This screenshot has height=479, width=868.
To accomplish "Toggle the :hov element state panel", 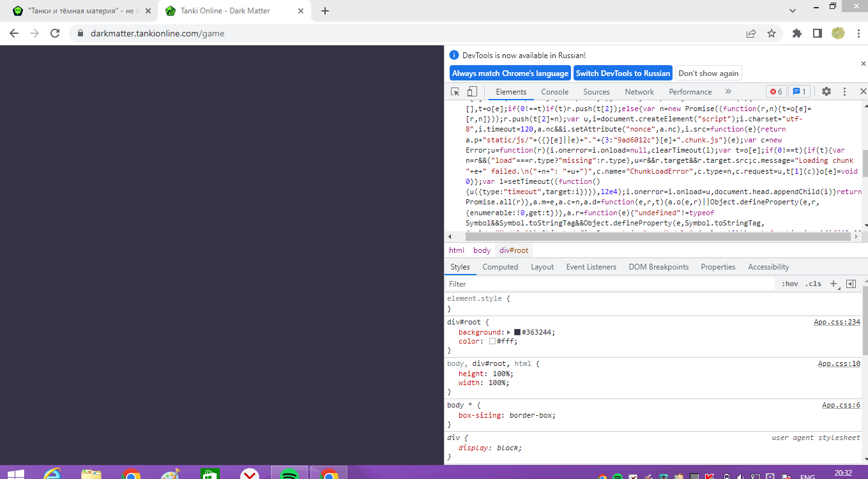I will (790, 284).
